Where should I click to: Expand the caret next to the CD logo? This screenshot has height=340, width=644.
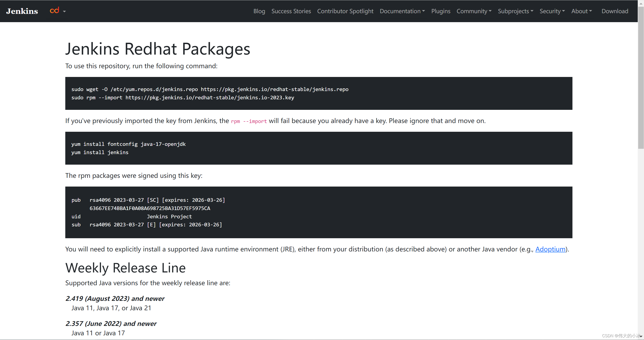tap(64, 11)
